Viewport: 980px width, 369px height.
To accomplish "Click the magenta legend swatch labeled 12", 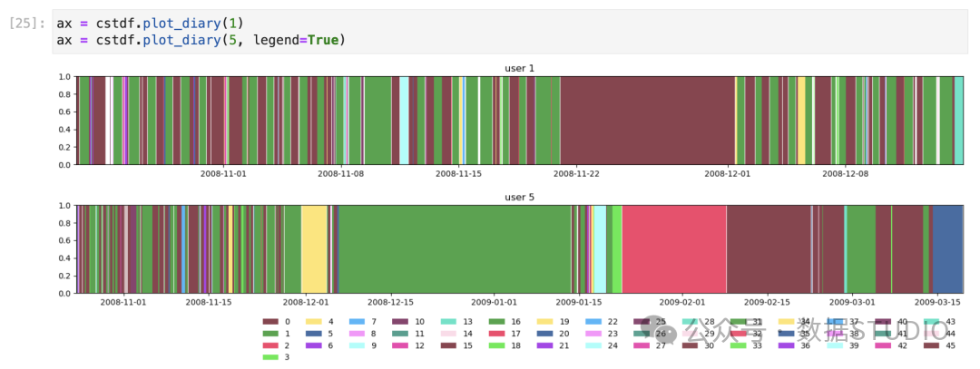I will [400, 345].
